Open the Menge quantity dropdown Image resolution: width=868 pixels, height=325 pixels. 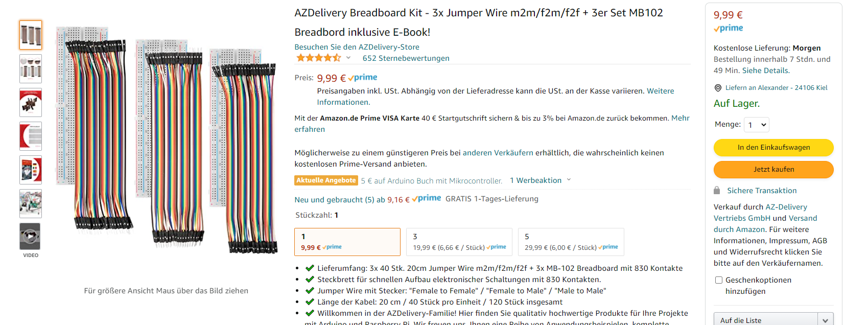[757, 125]
